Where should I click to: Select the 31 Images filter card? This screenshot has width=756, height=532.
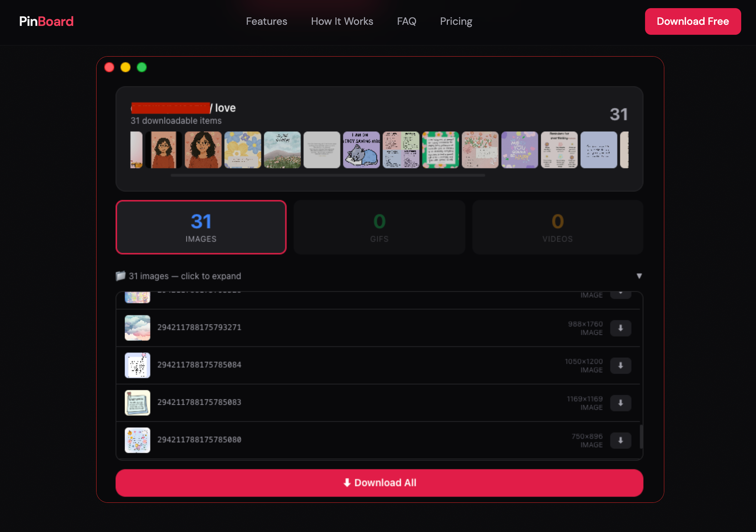click(x=201, y=227)
